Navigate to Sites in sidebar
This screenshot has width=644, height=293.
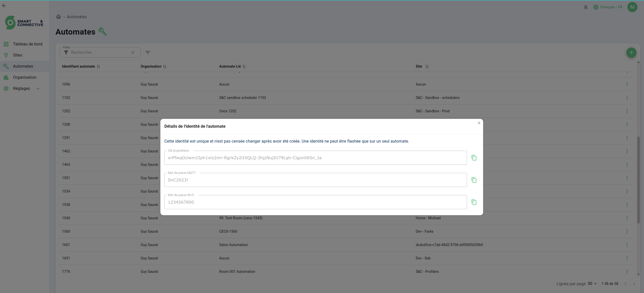point(17,55)
